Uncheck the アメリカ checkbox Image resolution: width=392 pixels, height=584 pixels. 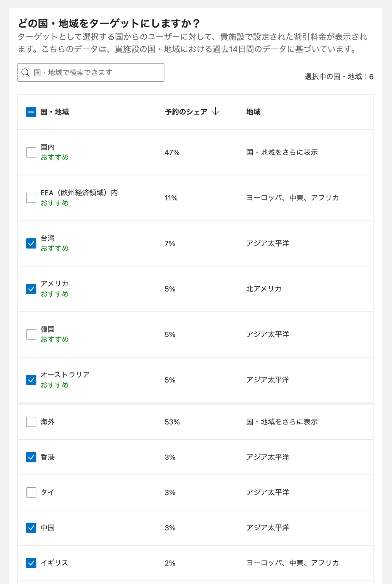[x=31, y=289]
